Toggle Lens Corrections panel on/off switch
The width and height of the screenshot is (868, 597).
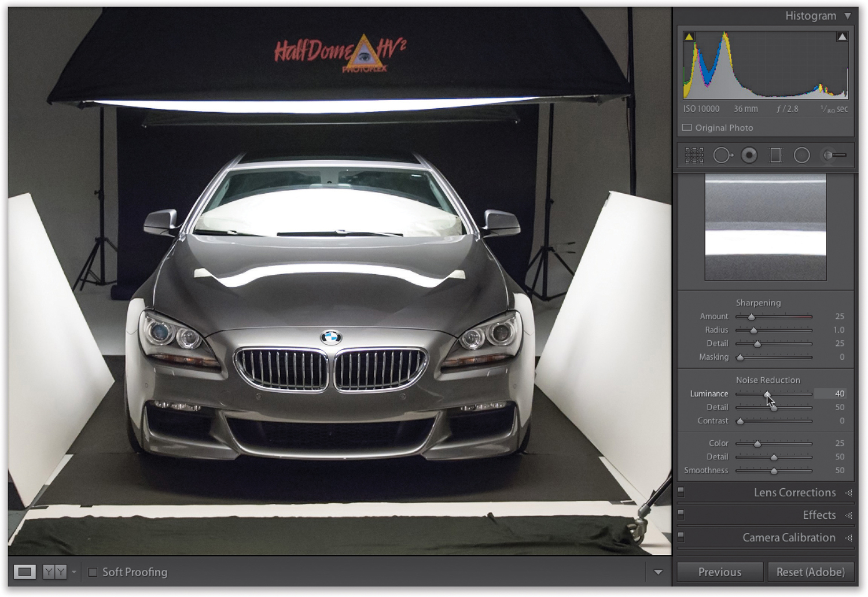tap(681, 492)
